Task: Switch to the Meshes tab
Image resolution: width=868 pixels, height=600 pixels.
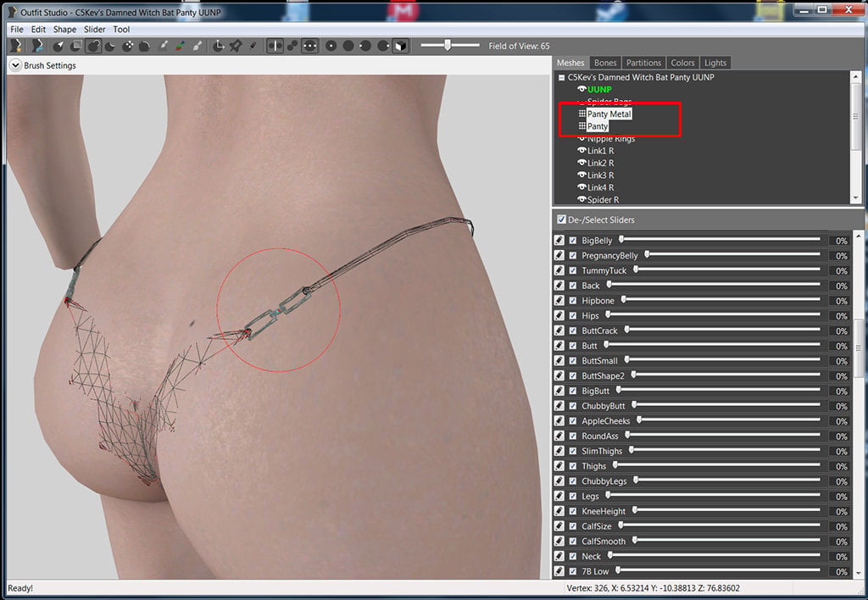Action: [570, 63]
